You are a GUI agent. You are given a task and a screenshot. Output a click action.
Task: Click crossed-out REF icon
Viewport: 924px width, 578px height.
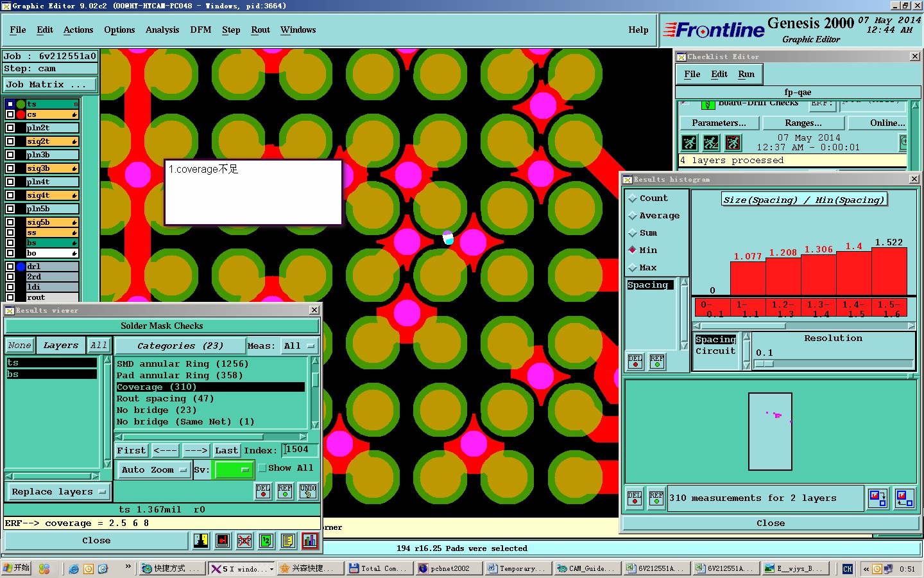[244, 541]
